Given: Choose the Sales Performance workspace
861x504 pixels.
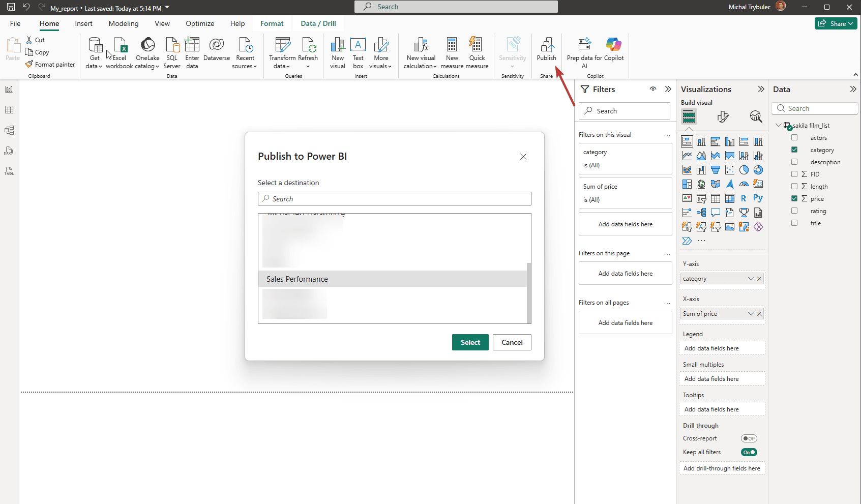Looking at the screenshot, I should point(392,279).
